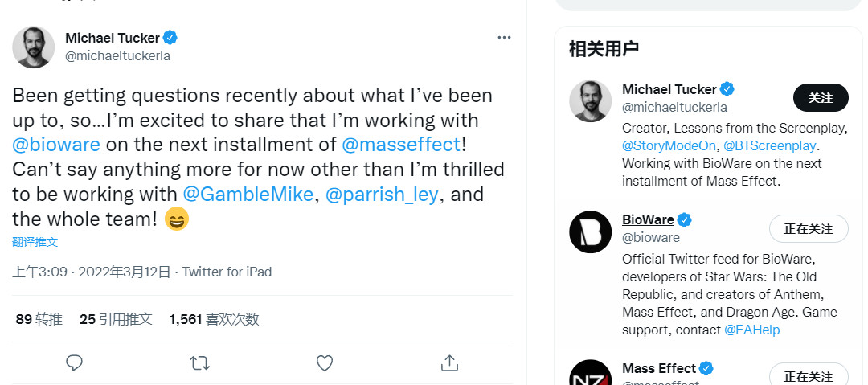Image resolution: width=868 pixels, height=385 pixels.
Task: View the 25 引用推文 quote tweets
Action: [x=116, y=319]
